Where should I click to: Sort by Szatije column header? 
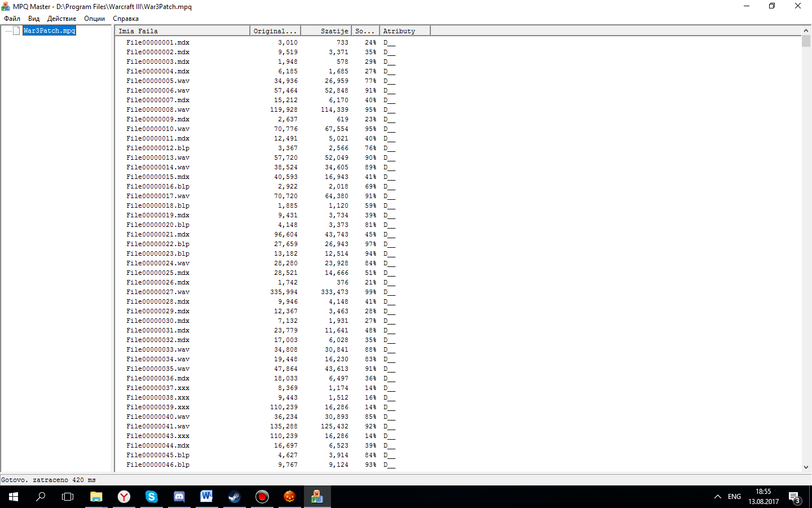point(326,31)
